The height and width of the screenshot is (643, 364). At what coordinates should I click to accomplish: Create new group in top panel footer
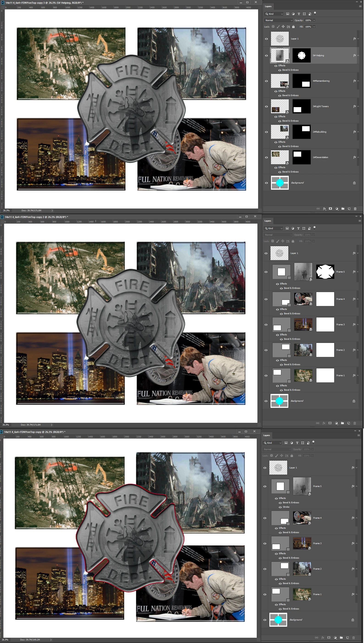click(x=343, y=209)
